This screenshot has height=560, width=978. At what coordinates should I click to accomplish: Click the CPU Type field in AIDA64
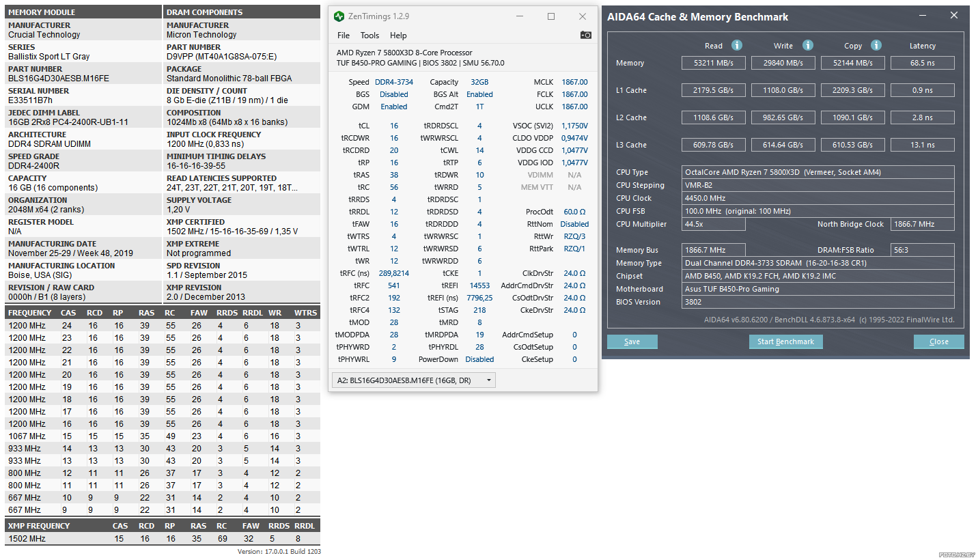(818, 172)
